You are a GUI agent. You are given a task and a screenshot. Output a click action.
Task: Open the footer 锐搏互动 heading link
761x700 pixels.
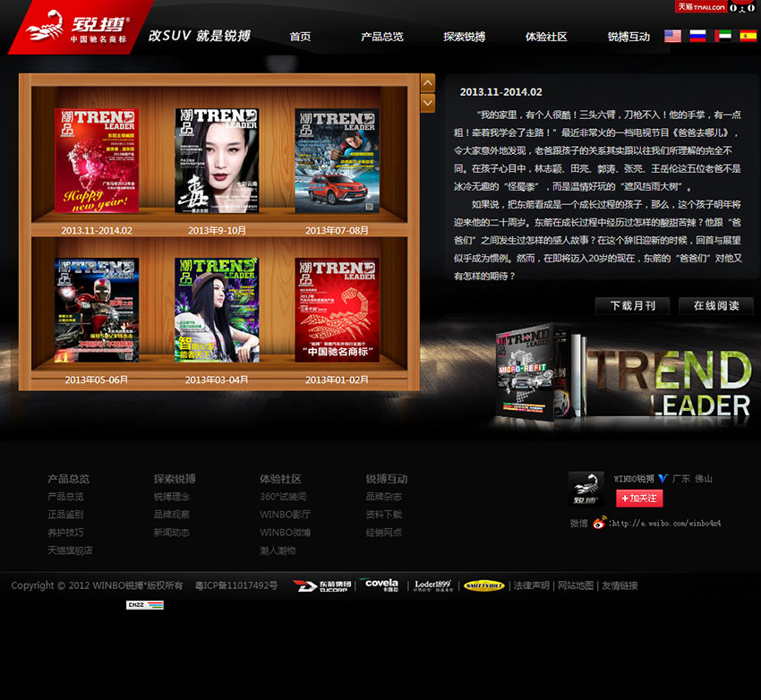coord(387,479)
